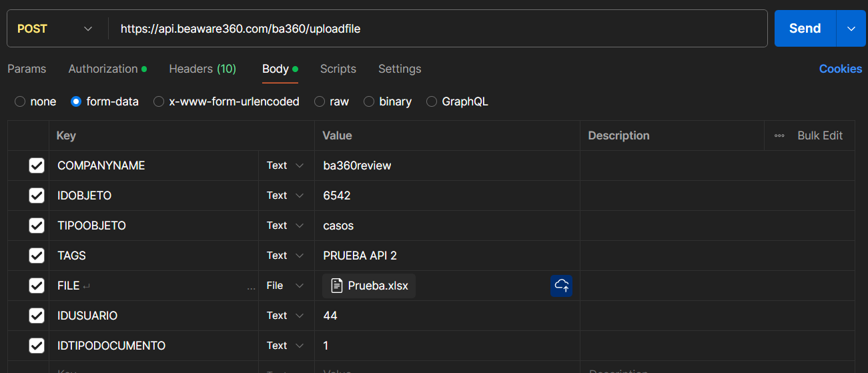Disable the TAGS parameter checkbox
Screen dimensions: 868x373
(x=37, y=256)
